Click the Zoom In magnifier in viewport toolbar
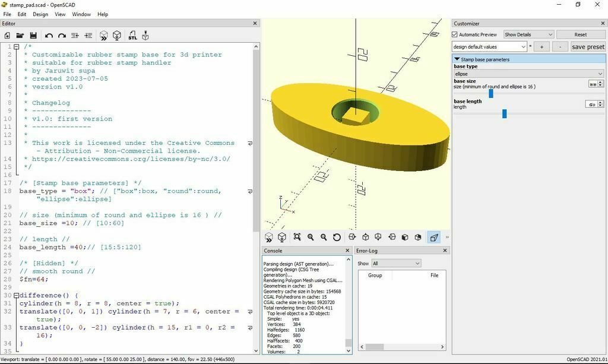This screenshot has width=608, height=364. [311, 237]
